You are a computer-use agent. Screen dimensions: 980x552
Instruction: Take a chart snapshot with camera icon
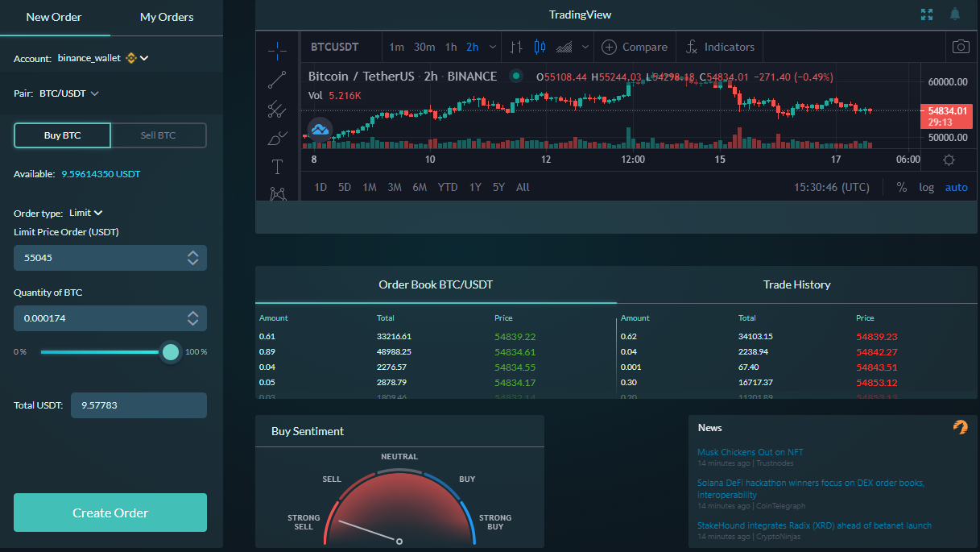pyautogui.click(x=961, y=47)
